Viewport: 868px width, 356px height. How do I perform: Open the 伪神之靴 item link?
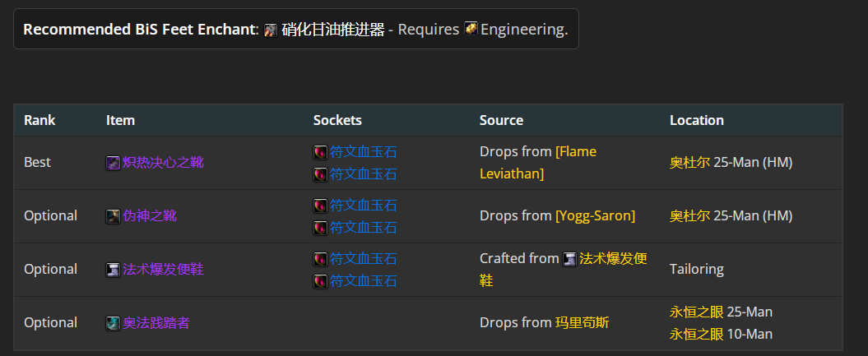[150, 215]
